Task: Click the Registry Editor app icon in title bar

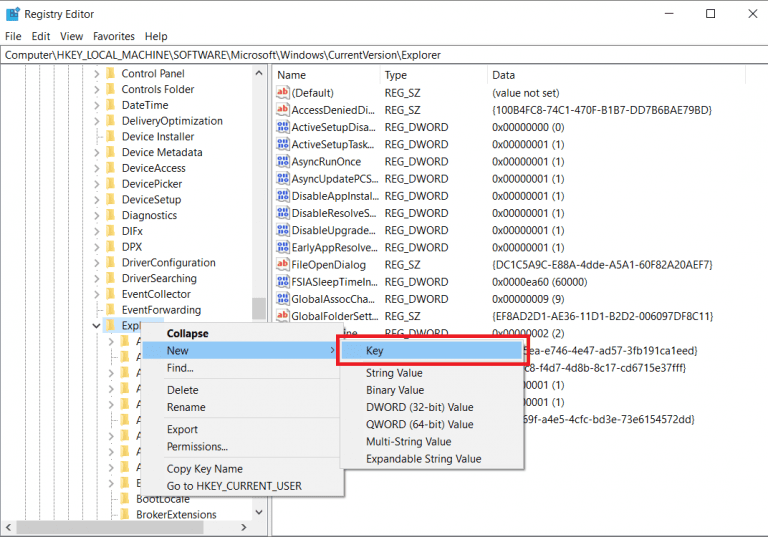Action: point(13,14)
